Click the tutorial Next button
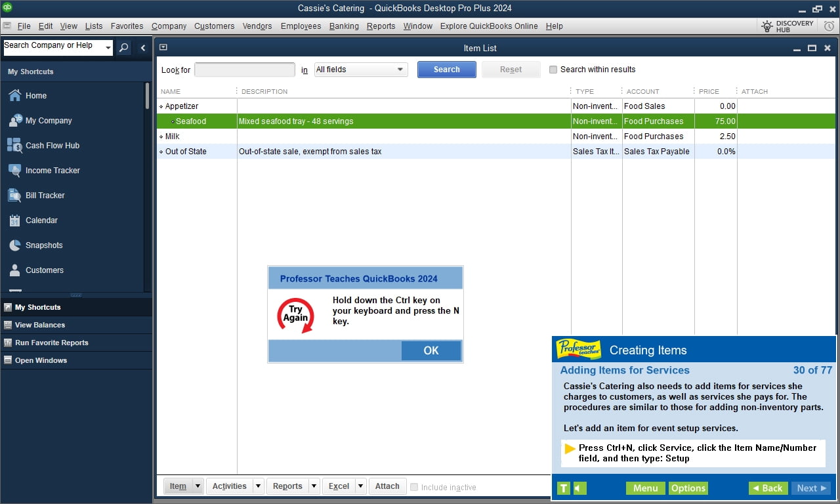This screenshot has width=840, height=504. (x=811, y=488)
